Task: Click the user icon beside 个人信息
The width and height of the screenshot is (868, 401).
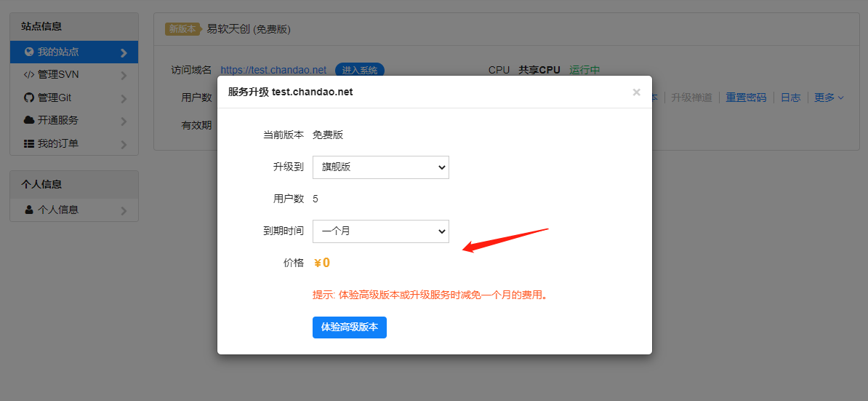Action: [29, 210]
